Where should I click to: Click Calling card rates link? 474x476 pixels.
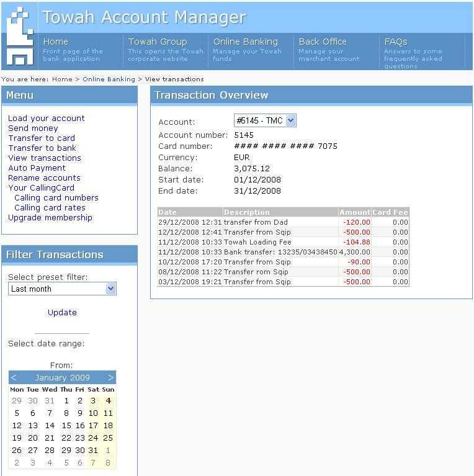(x=50, y=207)
